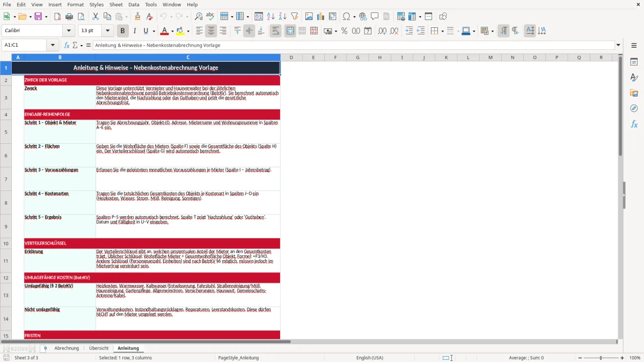Click the Function Wizard icon
644x362 pixels.
[67, 45]
